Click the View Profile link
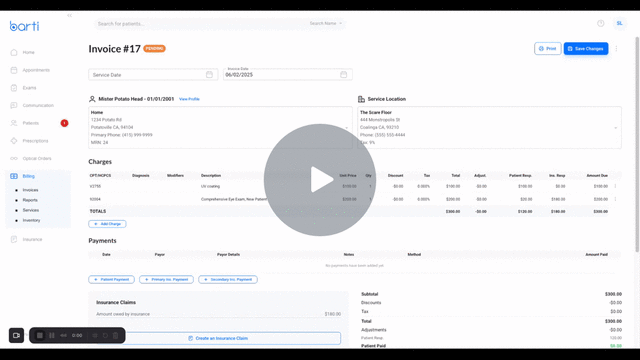 [189, 99]
